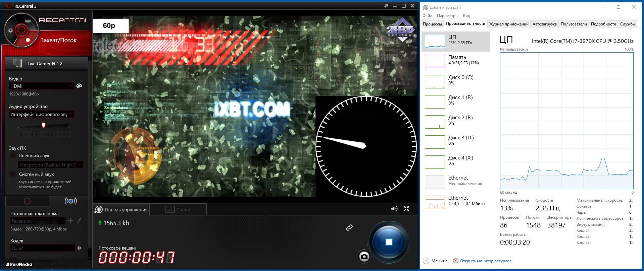Screen dimensions: 644x271
Task: Click the red streaming timer display
Action: pyautogui.click(x=137, y=257)
